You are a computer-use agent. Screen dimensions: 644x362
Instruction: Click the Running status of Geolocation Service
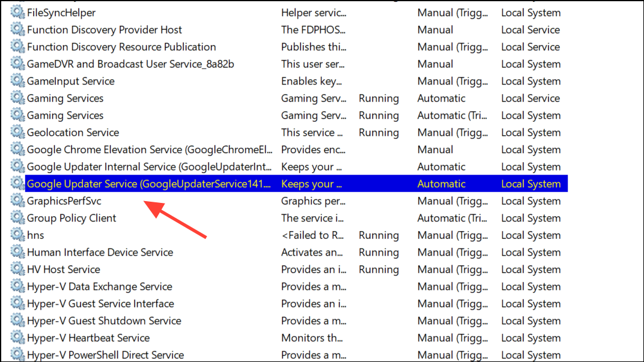click(x=378, y=133)
